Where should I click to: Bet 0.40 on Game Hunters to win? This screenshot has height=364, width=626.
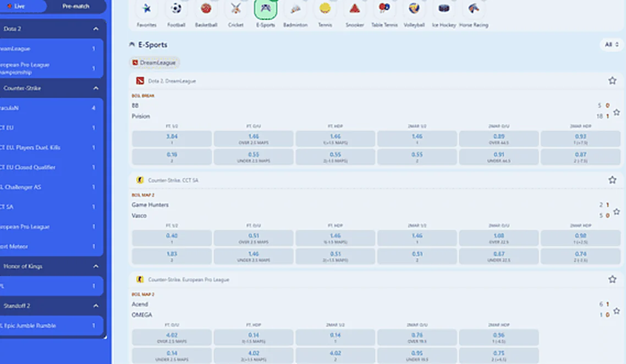[172, 238]
